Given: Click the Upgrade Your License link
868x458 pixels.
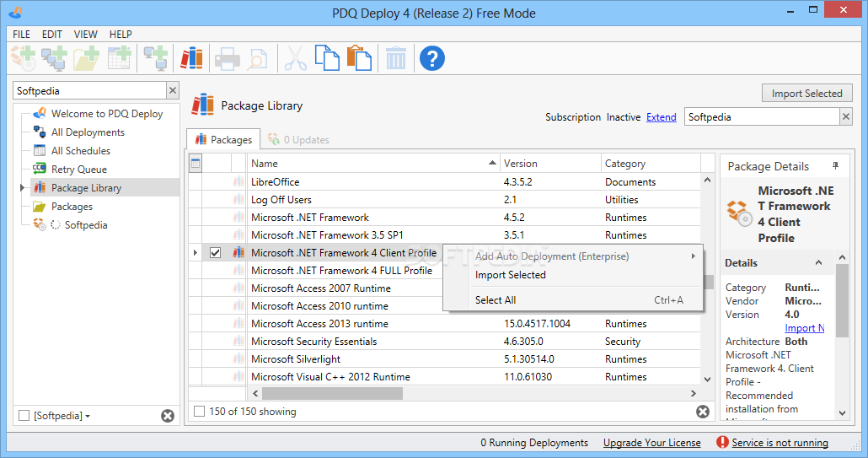Looking at the screenshot, I should (x=651, y=443).
